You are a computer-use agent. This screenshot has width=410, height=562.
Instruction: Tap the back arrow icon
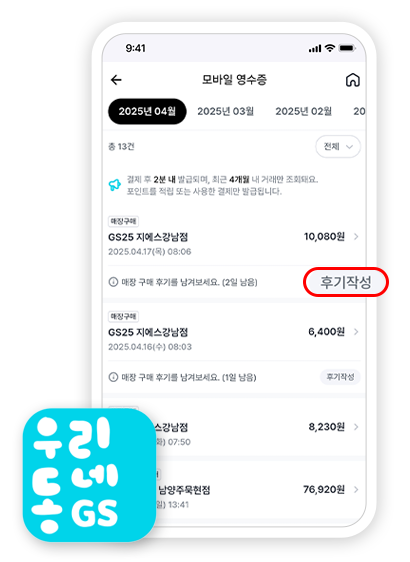click(116, 80)
